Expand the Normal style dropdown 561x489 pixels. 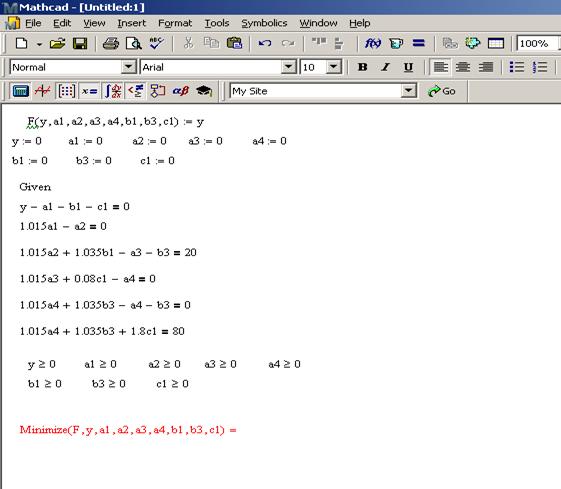[x=128, y=67]
